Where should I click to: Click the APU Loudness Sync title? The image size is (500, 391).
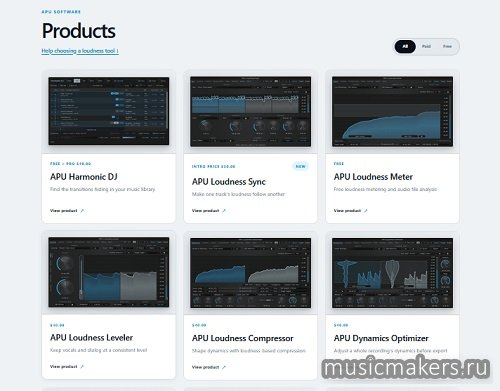[229, 182]
